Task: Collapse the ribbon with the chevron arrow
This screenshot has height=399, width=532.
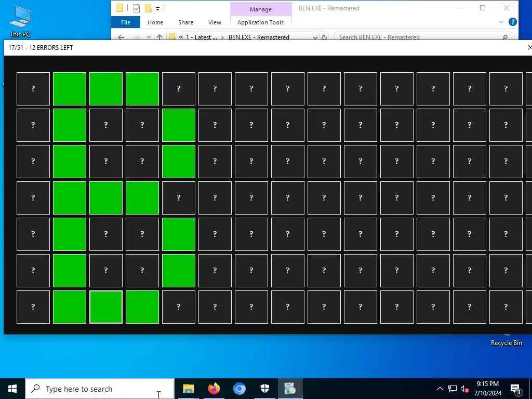Action: (x=501, y=22)
